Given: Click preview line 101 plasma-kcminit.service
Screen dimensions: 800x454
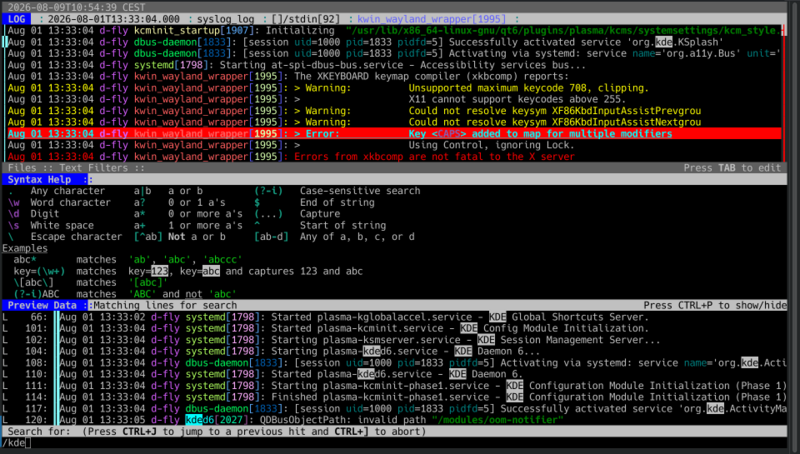Looking at the screenshot, I should (394, 328).
